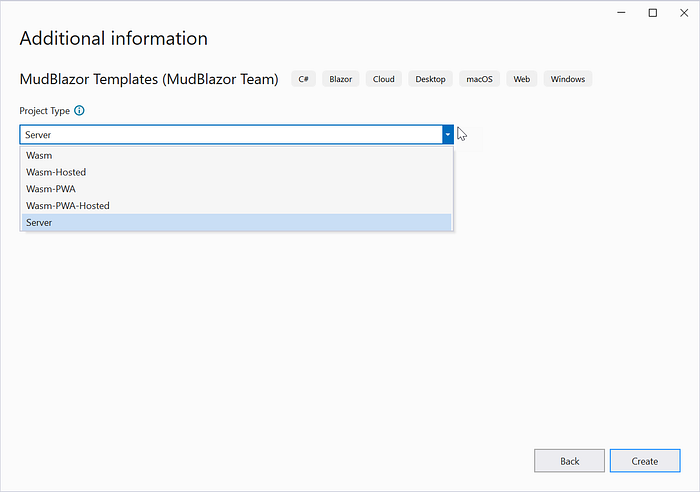Go back with the Back button
This screenshot has height=492, width=700.
569,461
